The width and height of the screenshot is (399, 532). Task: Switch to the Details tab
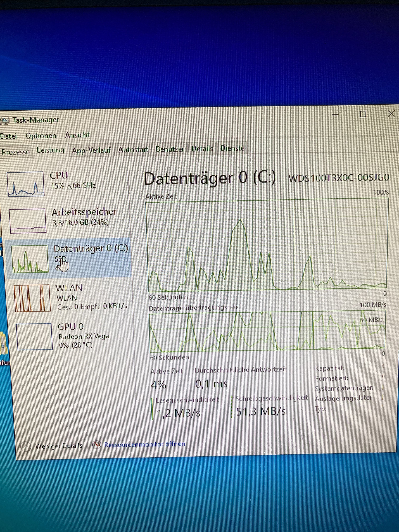pos(202,149)
